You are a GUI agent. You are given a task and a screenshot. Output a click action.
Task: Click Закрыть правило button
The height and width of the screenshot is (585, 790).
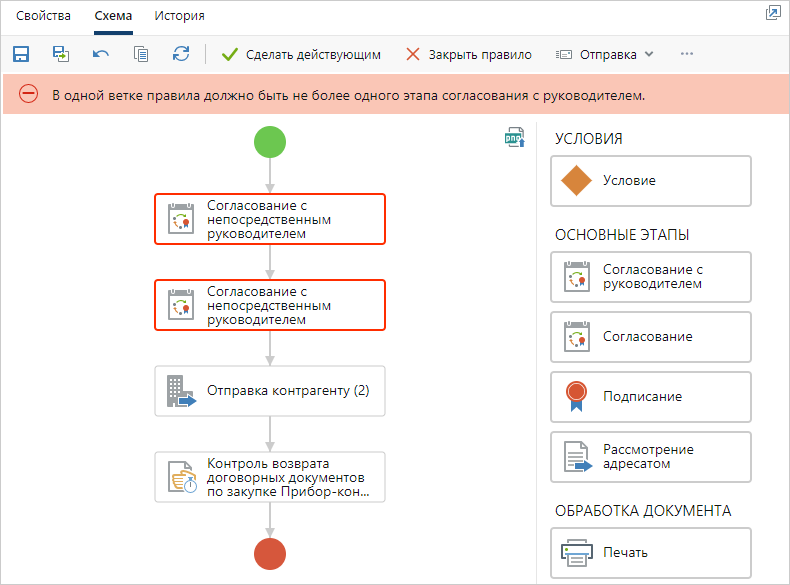[468, 54]
